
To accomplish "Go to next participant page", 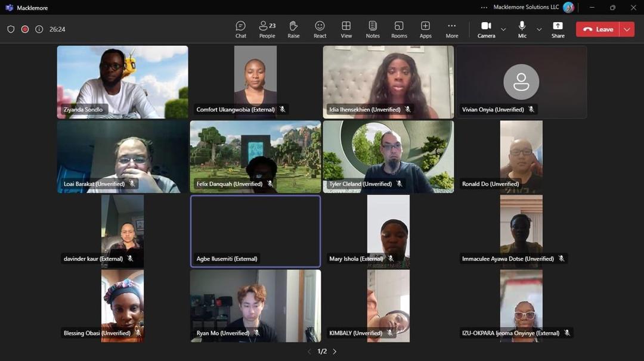I will click(335, 351).
